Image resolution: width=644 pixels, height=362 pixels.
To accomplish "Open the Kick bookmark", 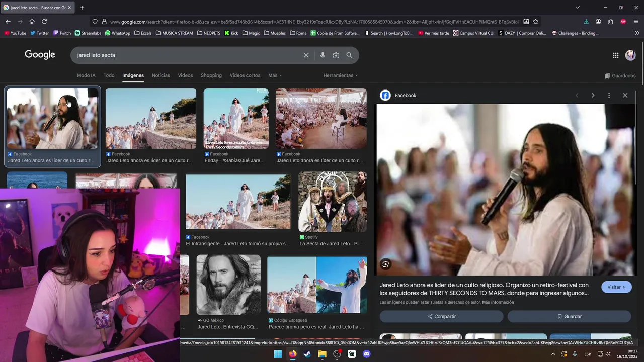I will click(x=231, y=33).
